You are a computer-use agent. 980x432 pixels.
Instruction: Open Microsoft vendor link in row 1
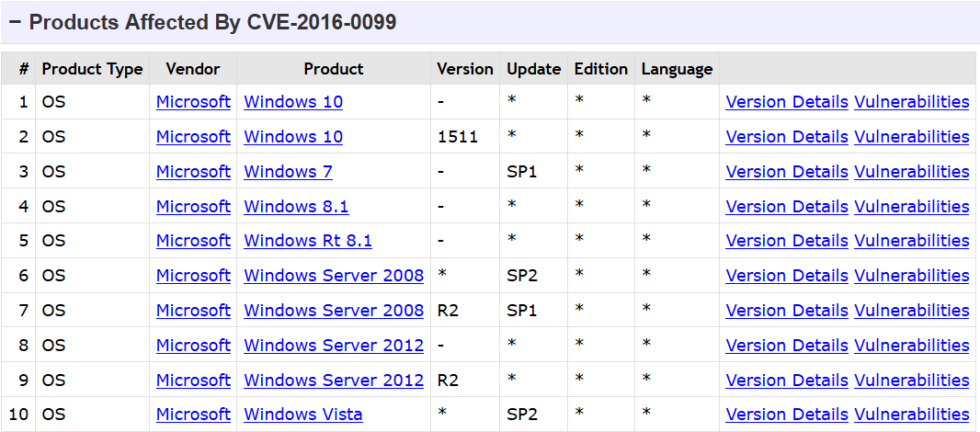pyautogui.click(x=193, y=102)
